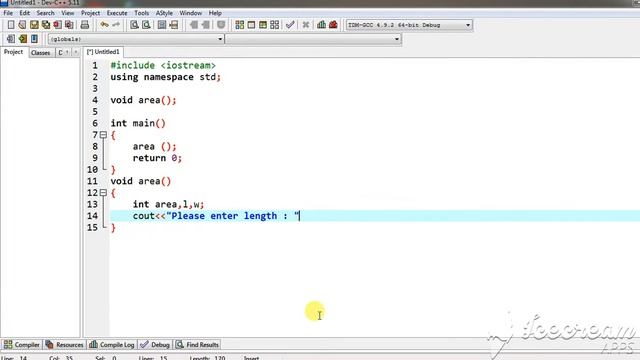Open the Find Results bottom panel tab
This screenshot has height=360, width=640.
[198, 344]
